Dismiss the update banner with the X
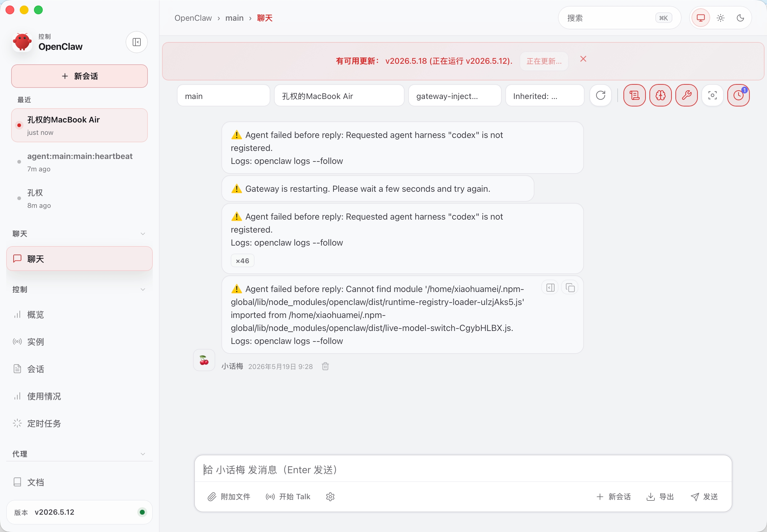This screenshot has height=532, width=767. coord(583,59)
